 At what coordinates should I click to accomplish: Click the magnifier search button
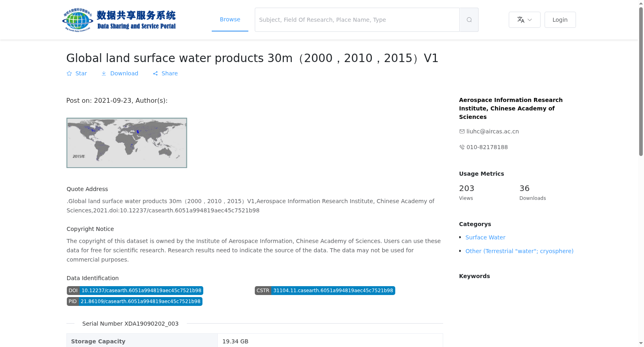point(469,20)
